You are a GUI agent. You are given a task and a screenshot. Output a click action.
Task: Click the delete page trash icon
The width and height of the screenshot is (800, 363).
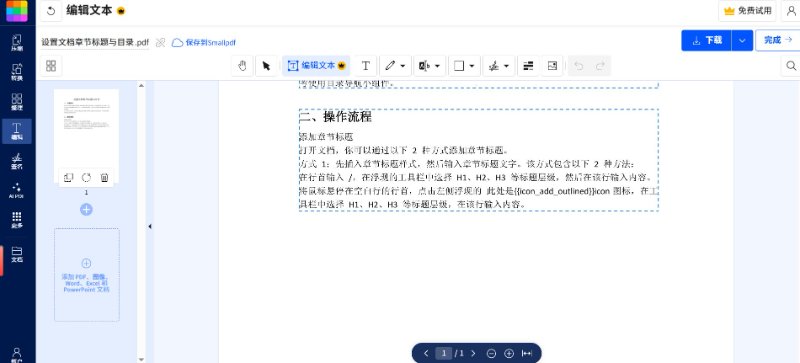click(105, 178)
